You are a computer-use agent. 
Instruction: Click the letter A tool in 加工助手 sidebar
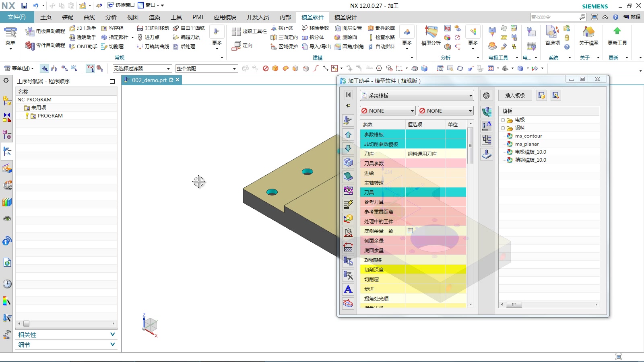tap(348, 290)
